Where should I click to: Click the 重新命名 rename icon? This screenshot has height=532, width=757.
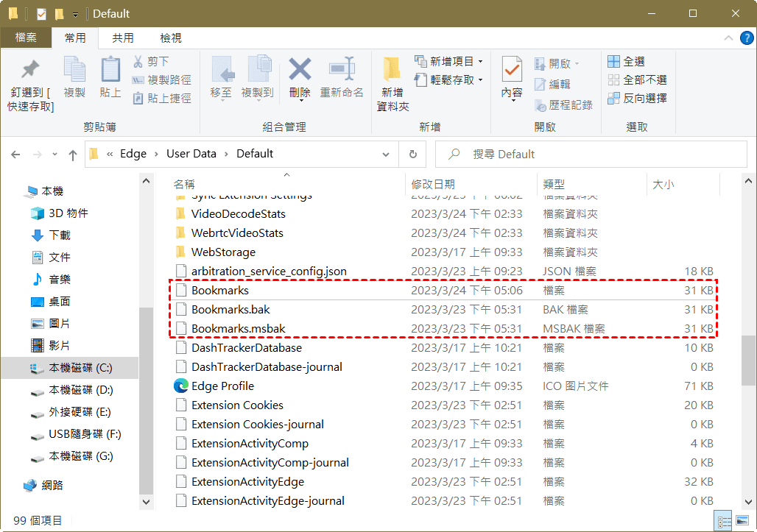click(x=342, y=70)
